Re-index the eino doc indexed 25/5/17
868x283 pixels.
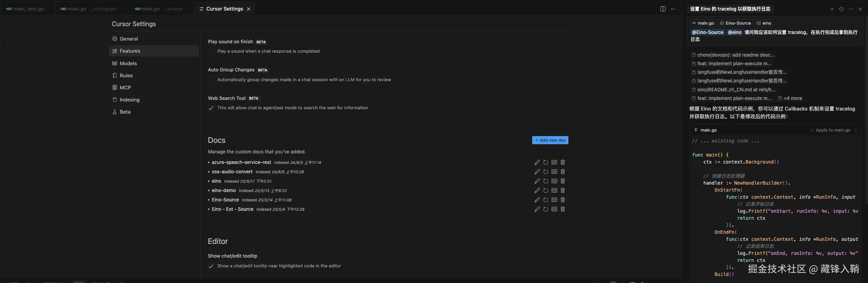click(x=545, y=181)
